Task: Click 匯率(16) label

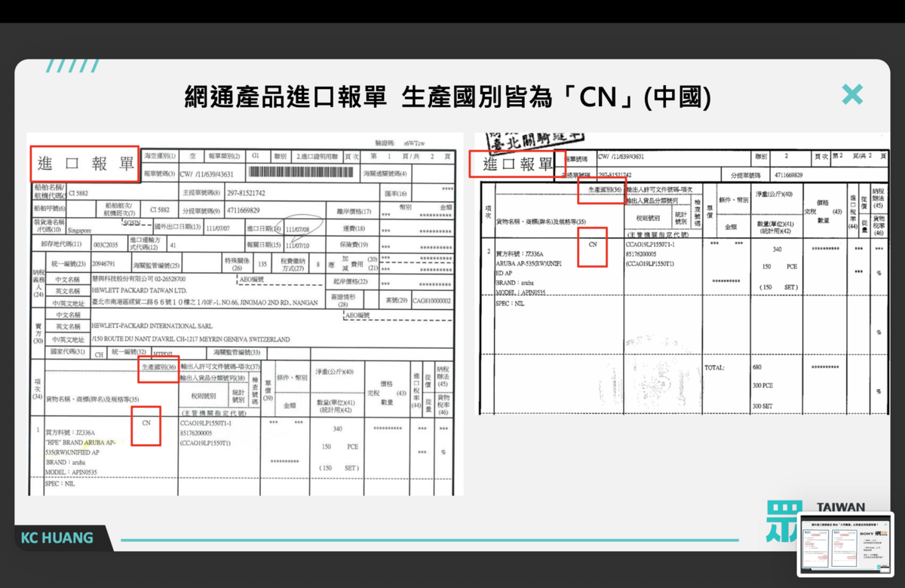Action: pyautogui.click(x=395, y=193)
